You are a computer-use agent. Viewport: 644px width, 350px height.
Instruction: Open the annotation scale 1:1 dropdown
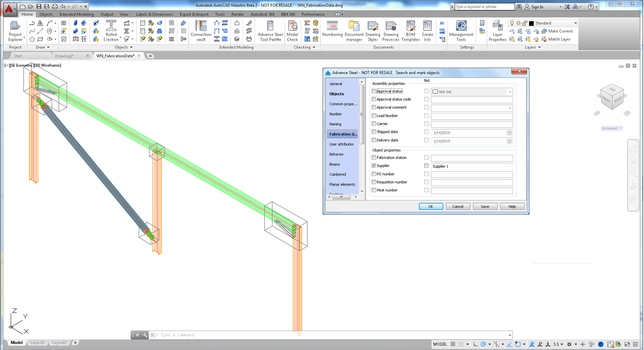558,344
